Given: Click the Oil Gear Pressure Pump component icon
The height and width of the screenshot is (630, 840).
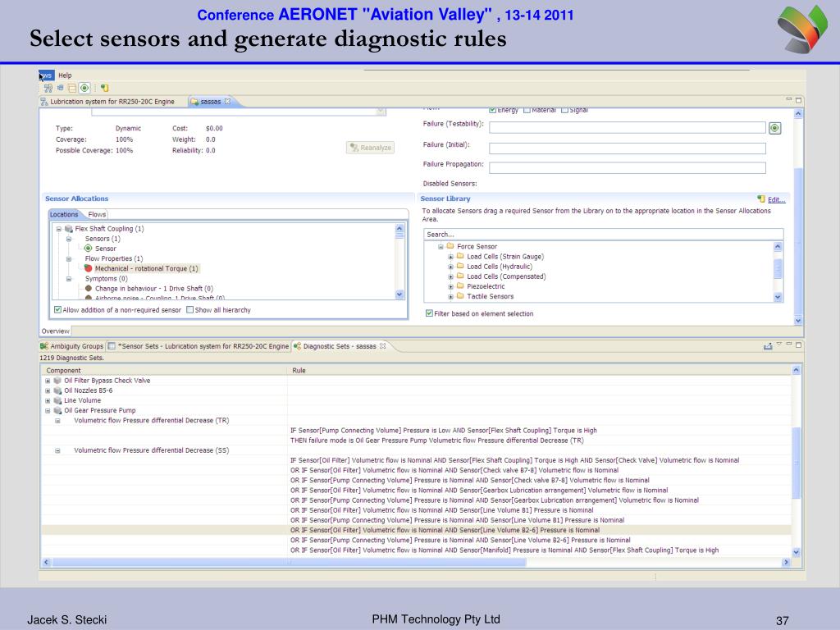Looking at the screenshot, I should pyautogui.click(x=57, y=410).
